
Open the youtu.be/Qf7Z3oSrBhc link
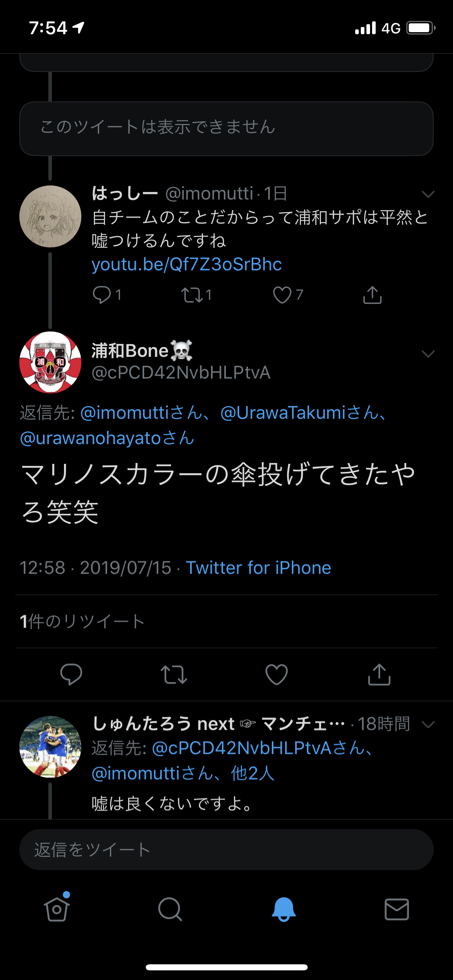pyautogui.click(x=186, y=264)
